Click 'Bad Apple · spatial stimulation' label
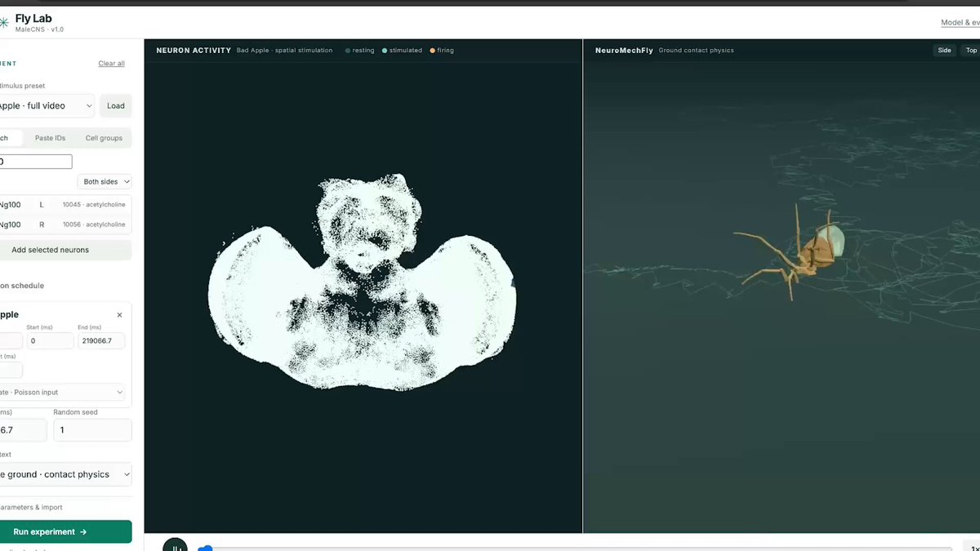The image size is (980, 551). coord(285,51)
